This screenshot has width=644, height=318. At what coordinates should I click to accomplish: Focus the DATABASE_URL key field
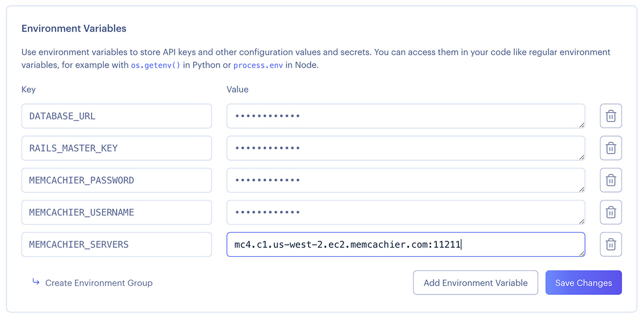point(116,116)
